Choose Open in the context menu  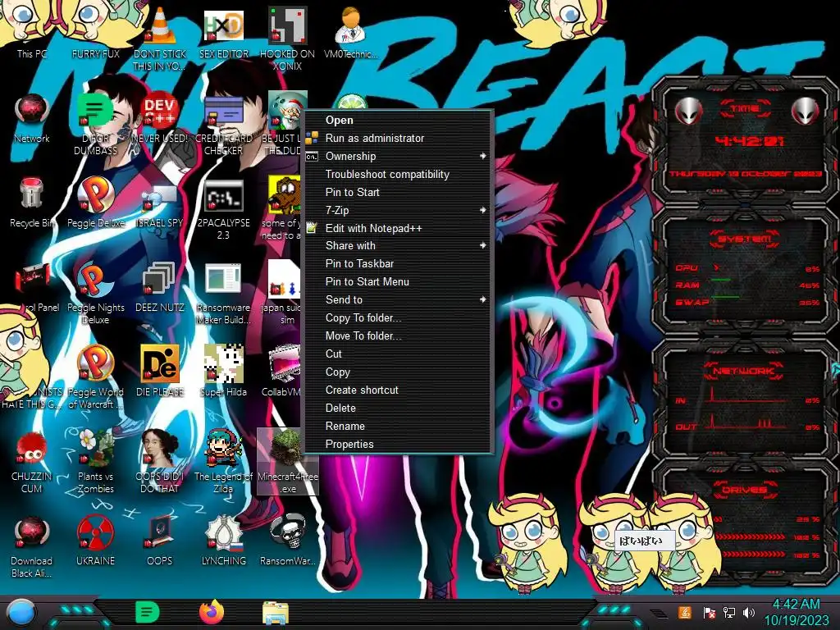[x=399, y=121]
